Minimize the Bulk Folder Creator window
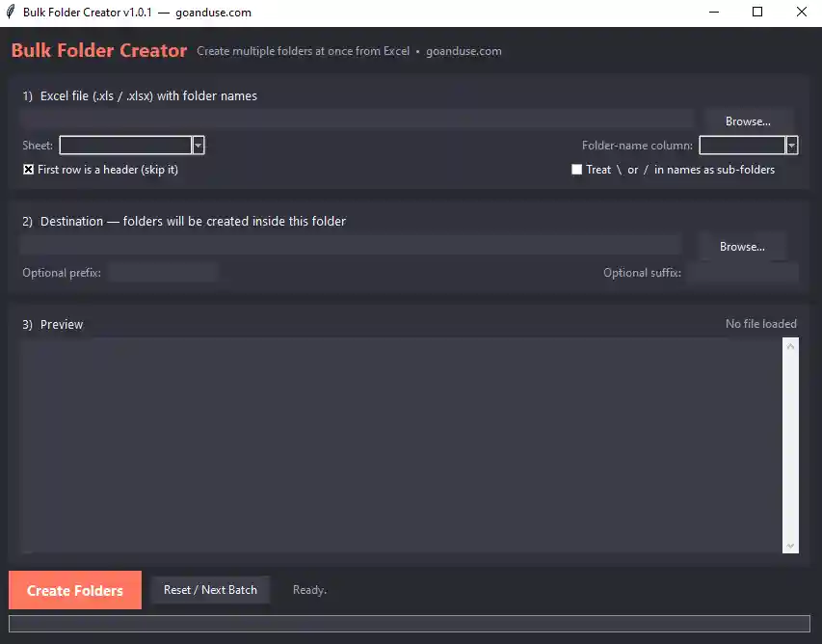The width and height of the screenshot is (822, 644). (x=713, y=13)
